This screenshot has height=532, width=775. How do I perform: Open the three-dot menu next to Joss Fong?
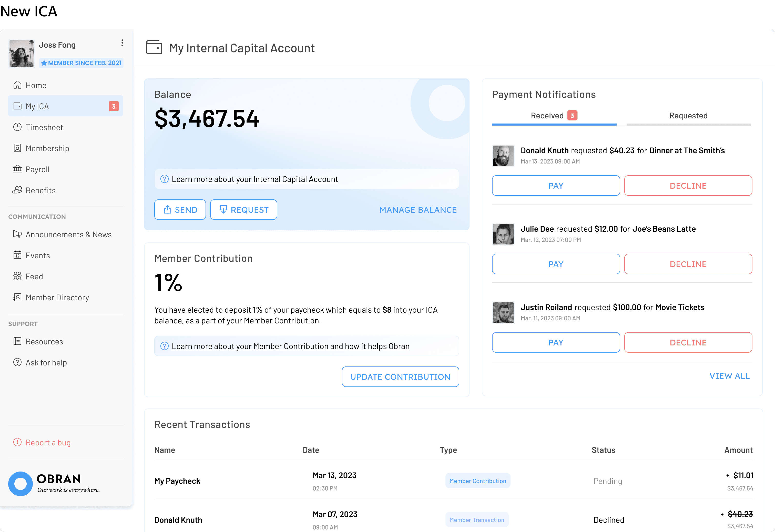[x=122, y=43]
